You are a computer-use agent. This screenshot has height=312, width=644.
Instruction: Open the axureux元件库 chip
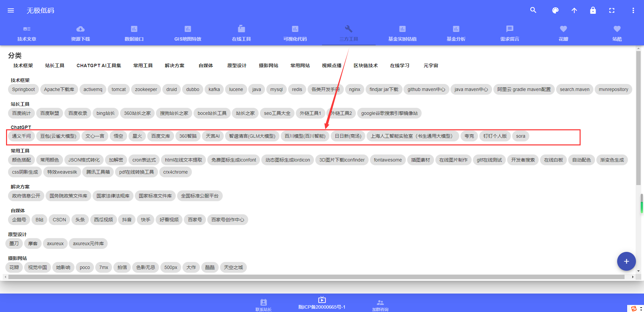[88, 243]
